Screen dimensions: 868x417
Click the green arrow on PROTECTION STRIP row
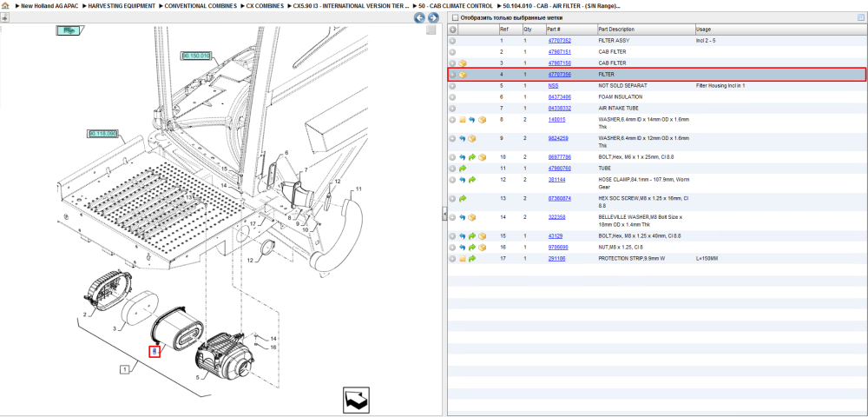coord(471,259)
